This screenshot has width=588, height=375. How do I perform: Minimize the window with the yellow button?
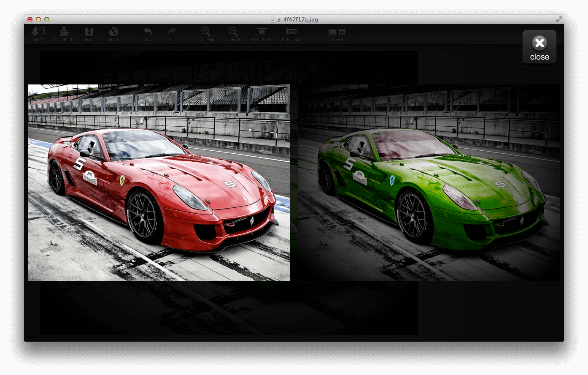click(38, 19)
